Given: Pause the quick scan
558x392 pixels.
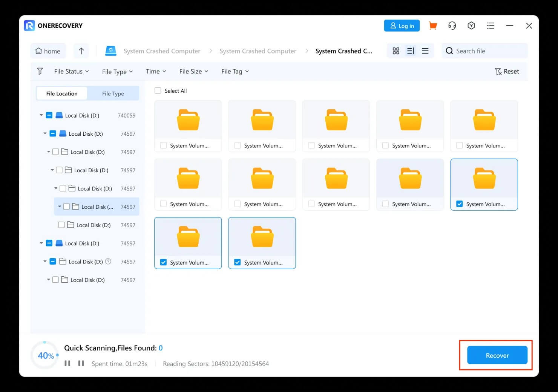Looking at the screenshot, I should pos(67,363).
